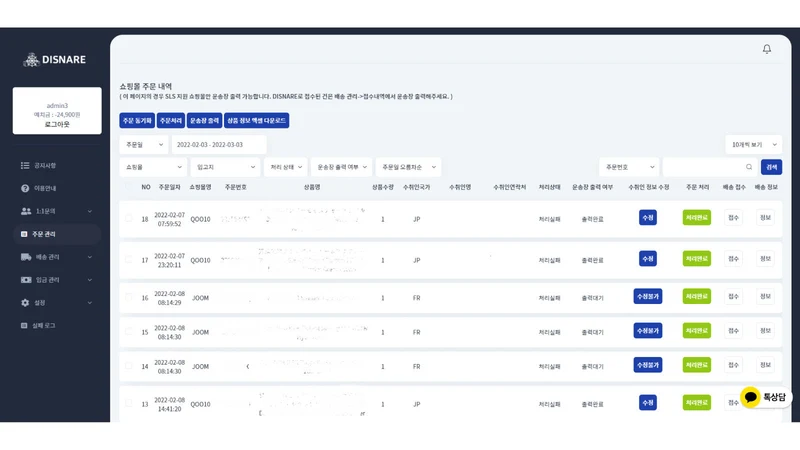This screenshot has height=450, width=800.
Task: Click 수정 for order NO 17
Action: 647,259
